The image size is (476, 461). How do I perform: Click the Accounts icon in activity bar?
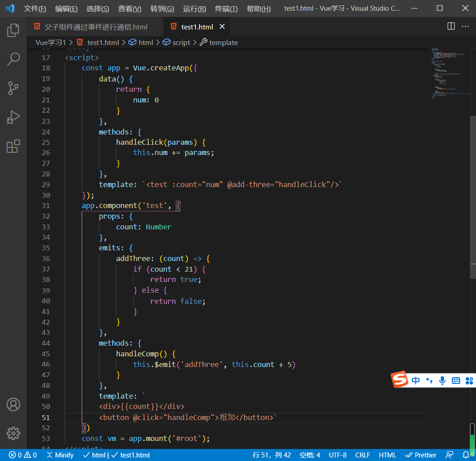(13, 404)
